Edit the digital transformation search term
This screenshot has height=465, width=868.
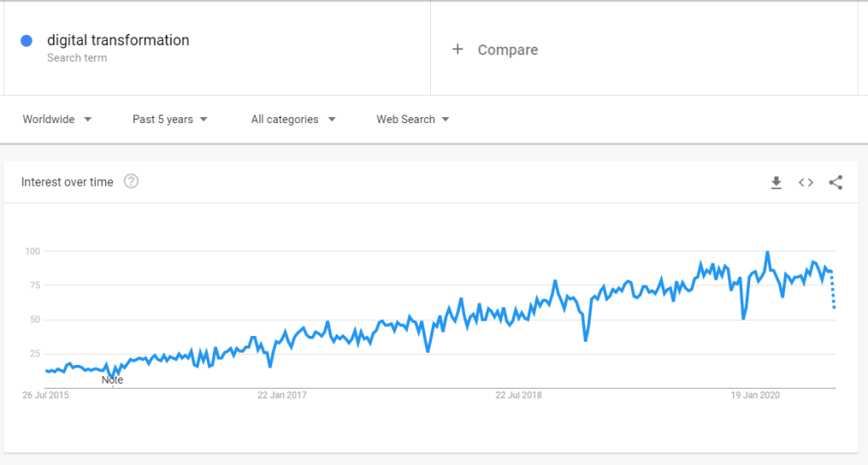point(118,41)
